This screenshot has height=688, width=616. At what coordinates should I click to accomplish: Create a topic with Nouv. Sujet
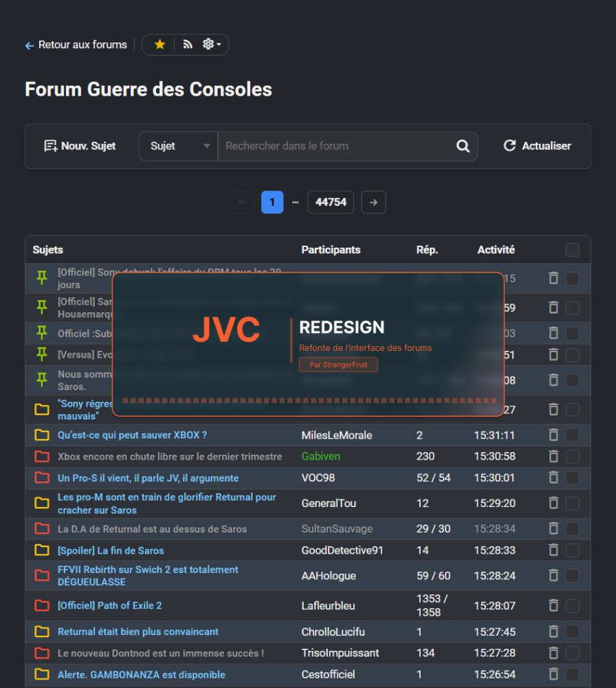tap(80, 146)
